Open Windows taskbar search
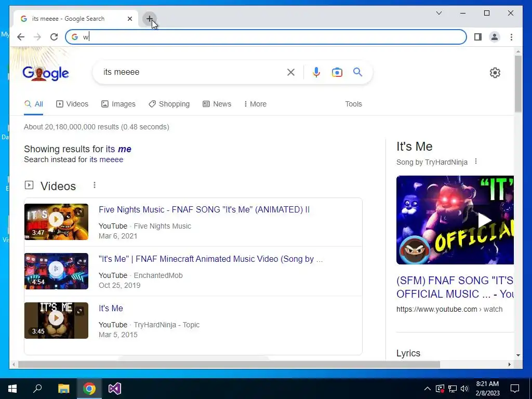This screenshot has height=399, width=532. (x=37, y=389)
